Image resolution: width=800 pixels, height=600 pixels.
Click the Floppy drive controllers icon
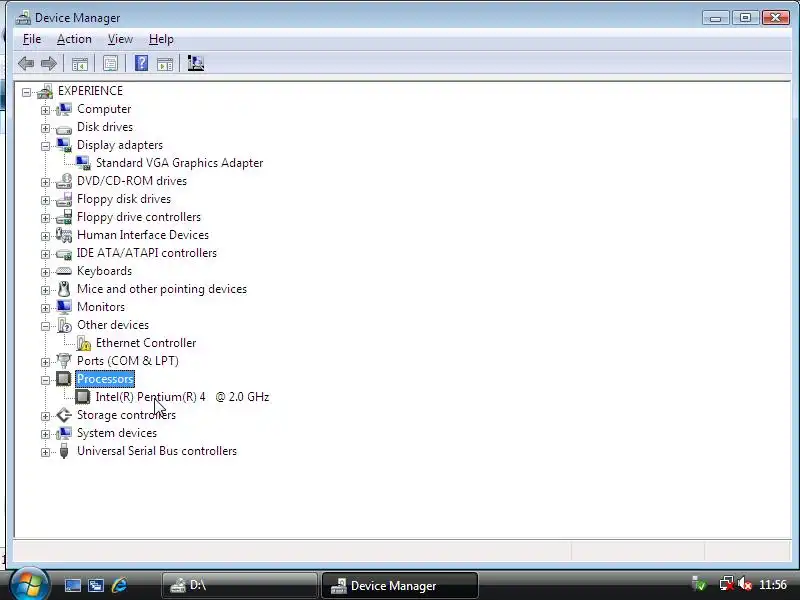[x=64, y=217]
